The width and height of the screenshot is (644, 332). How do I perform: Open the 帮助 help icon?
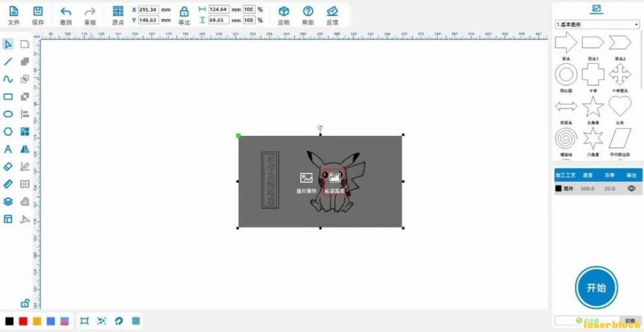308,12
